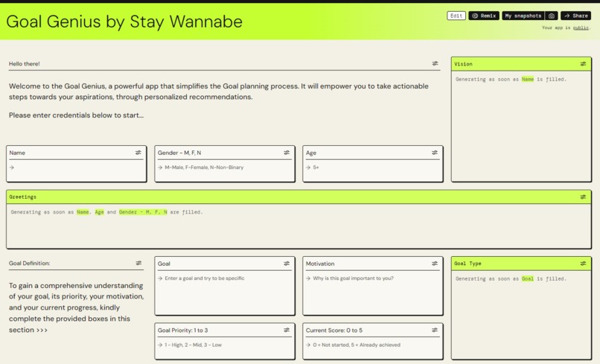600x364 pixels.
Task: Click settings icon on Name field
Action: [138, 153]
